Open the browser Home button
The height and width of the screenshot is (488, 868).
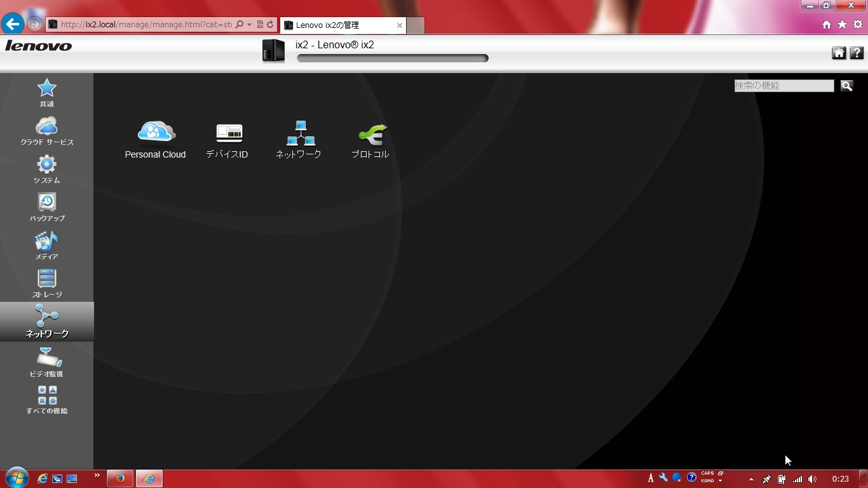[827, 24]
